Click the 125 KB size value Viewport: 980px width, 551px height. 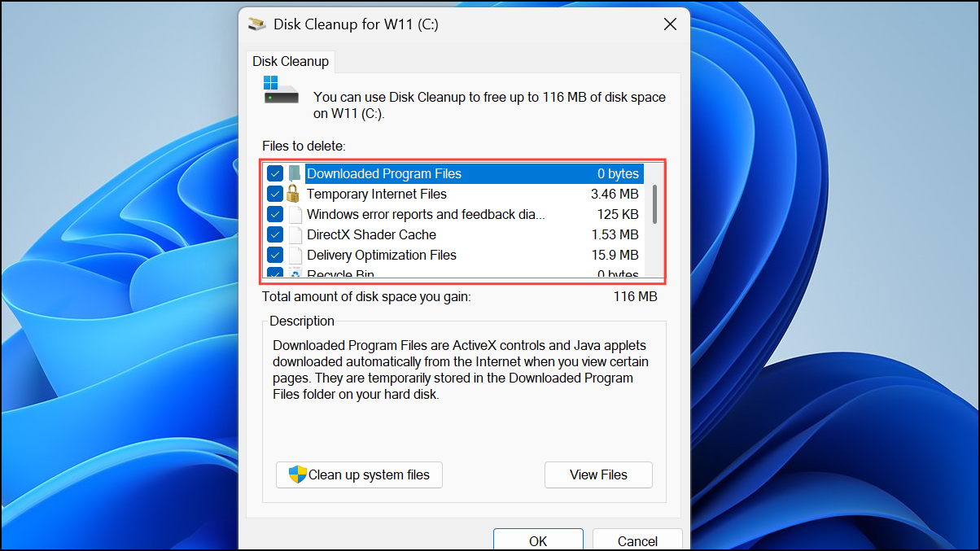(618, 215)
